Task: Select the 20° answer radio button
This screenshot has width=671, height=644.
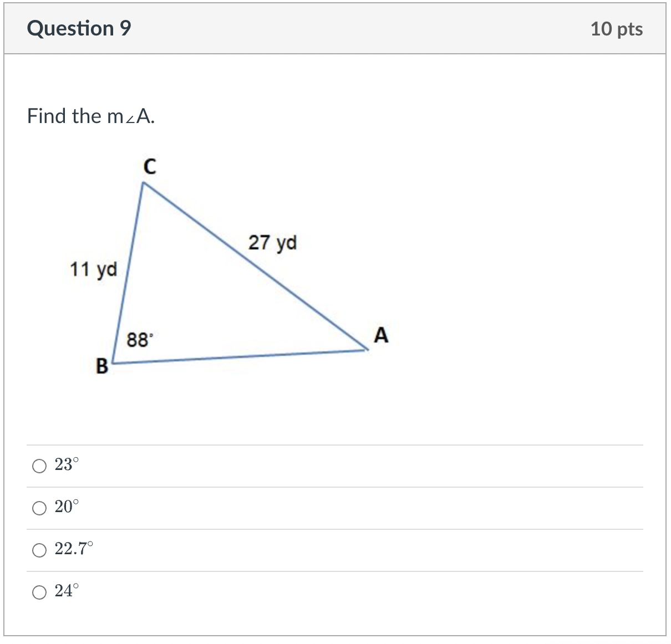Action: click(39, 508)
